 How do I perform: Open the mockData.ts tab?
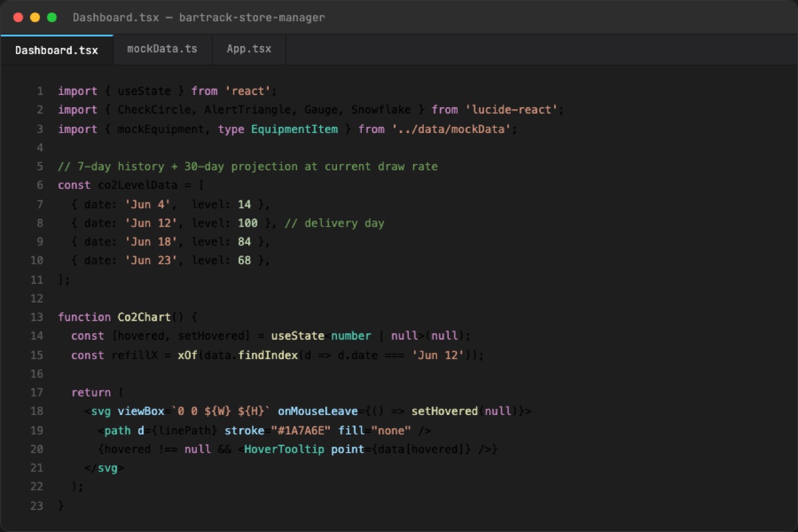pyautogui.click(x=163, y=49)
